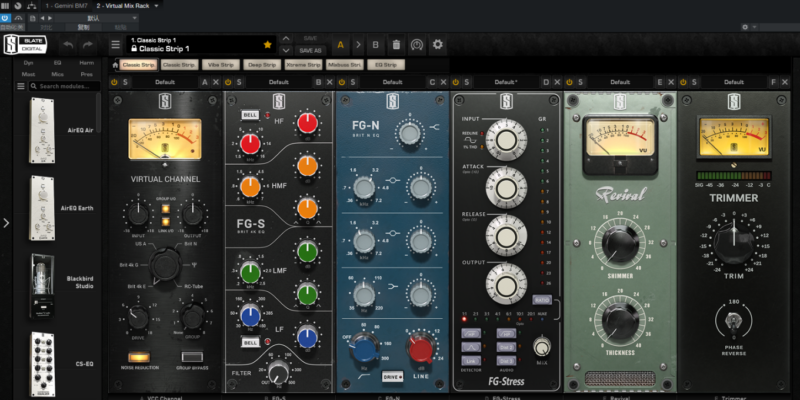This screenshot has height=400, width=800.
Task: Click the Slate Digital logo
Action: pos(26,44)
